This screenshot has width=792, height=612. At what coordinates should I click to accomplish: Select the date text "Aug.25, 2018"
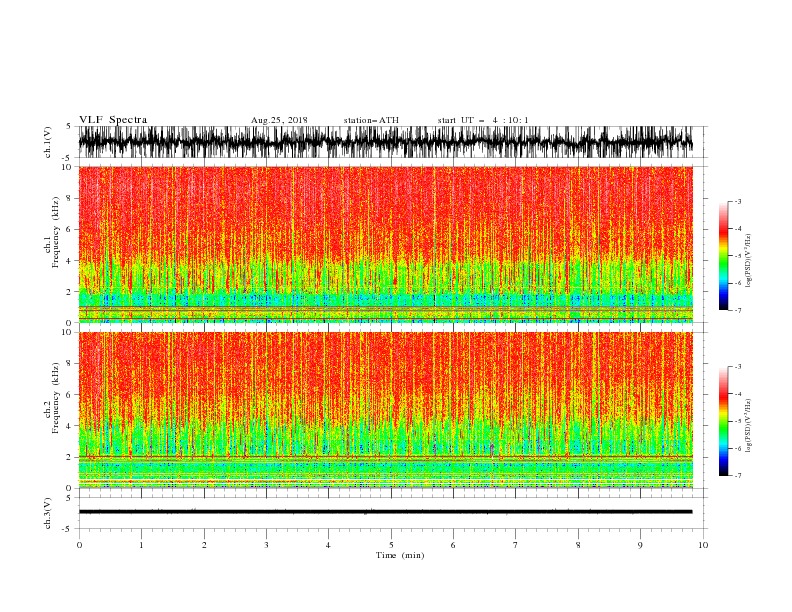pyautogui.click(x=279, y=120)
